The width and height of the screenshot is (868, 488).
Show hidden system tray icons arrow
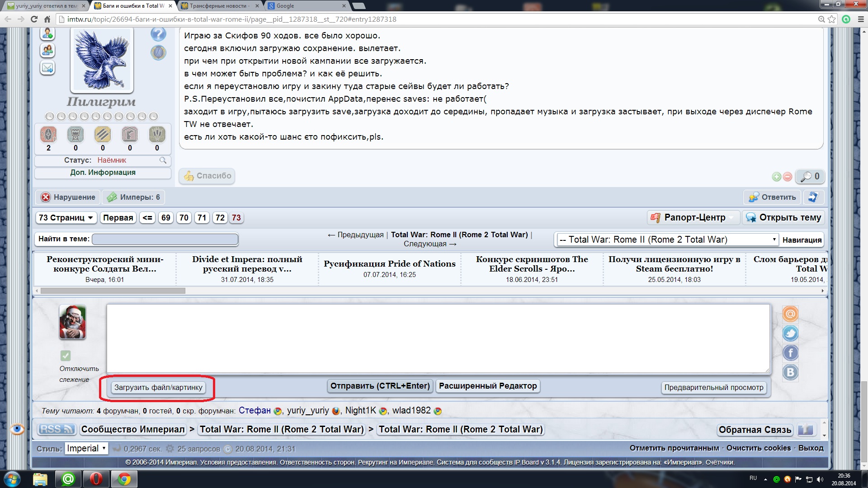pos(765,479)
